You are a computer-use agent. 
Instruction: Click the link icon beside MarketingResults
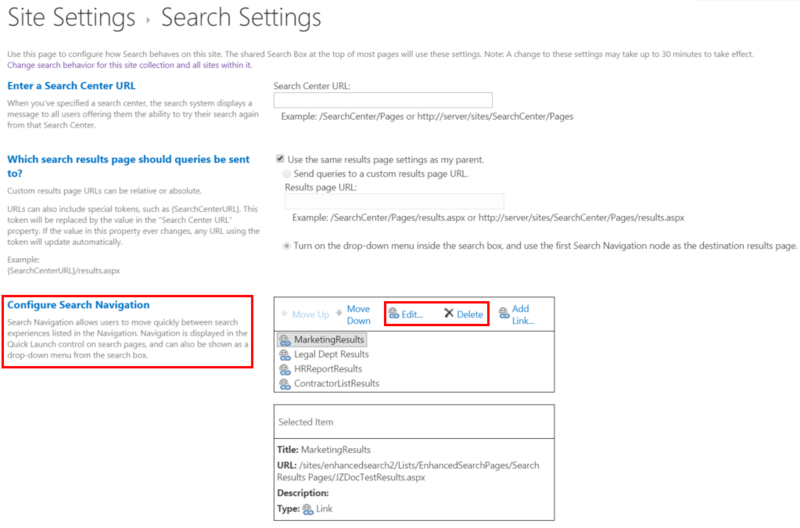[x=285, y=340]
